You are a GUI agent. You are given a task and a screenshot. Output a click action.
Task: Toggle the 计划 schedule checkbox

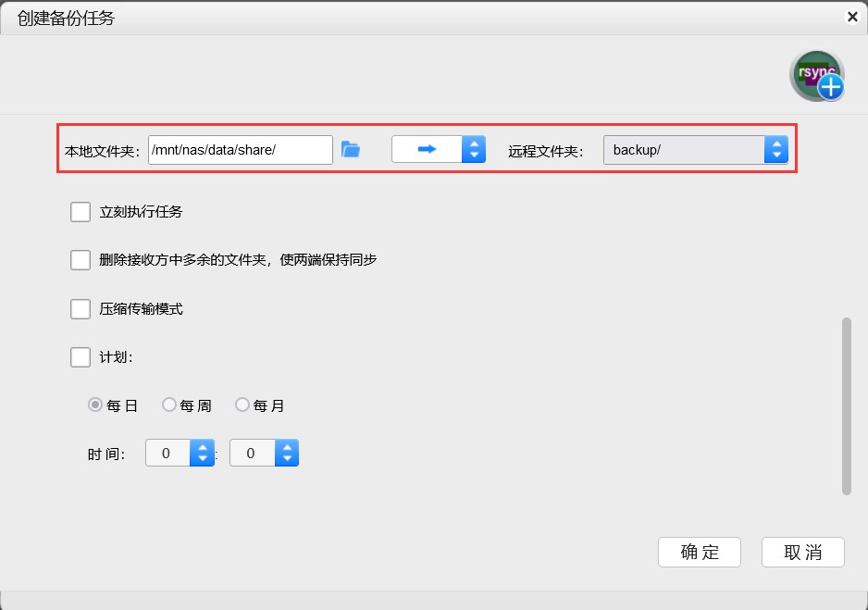click(81, 356)
